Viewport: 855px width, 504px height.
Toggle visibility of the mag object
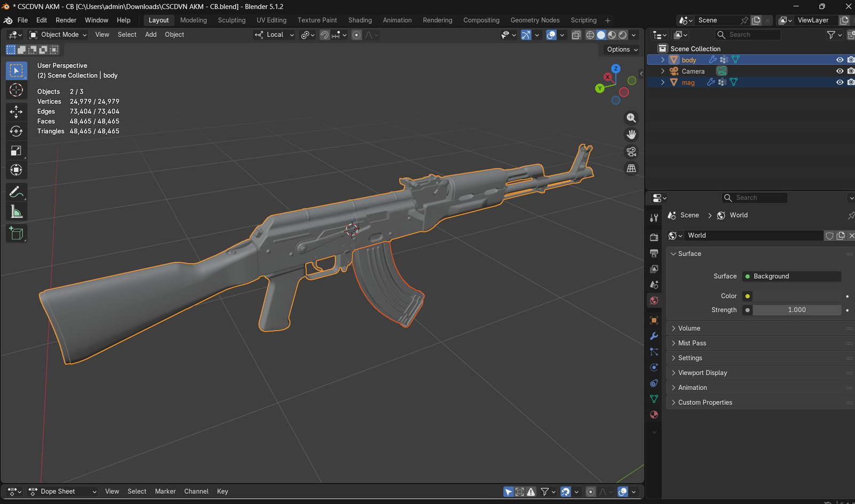[x=840, y=82]
